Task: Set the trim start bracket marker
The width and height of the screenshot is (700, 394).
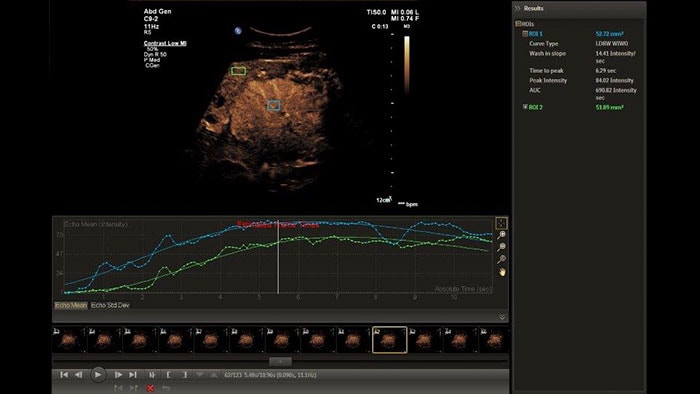Action: tap(168, 375)
